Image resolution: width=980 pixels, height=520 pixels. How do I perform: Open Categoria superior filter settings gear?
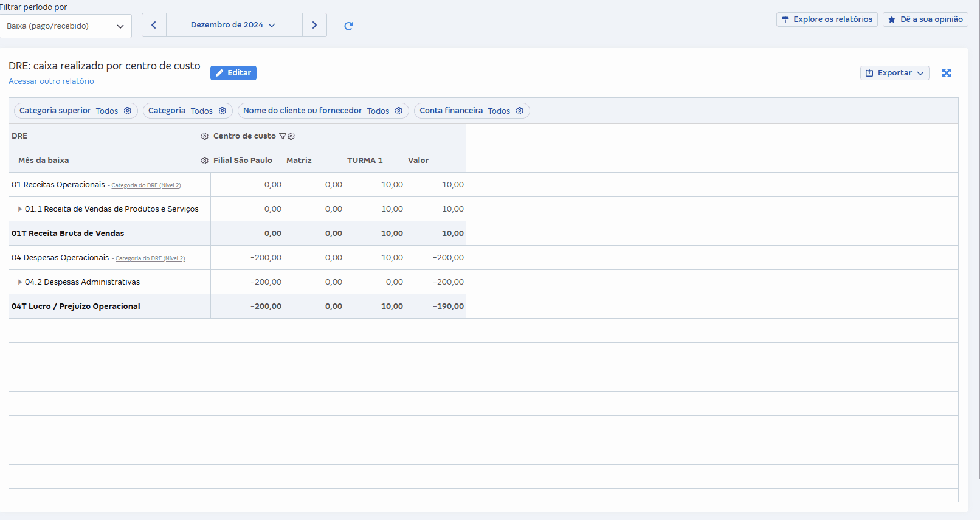click(128, 111)
